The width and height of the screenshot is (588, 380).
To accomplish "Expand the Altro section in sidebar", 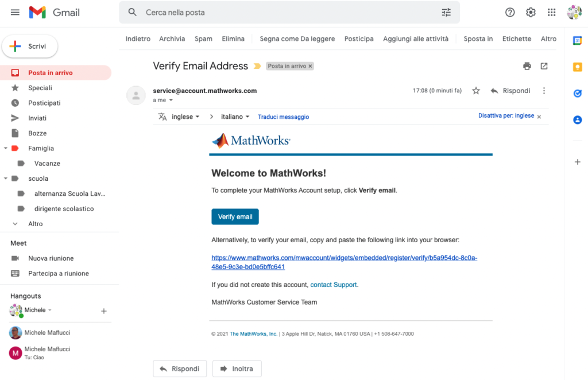I will click(x=35, y=224).
